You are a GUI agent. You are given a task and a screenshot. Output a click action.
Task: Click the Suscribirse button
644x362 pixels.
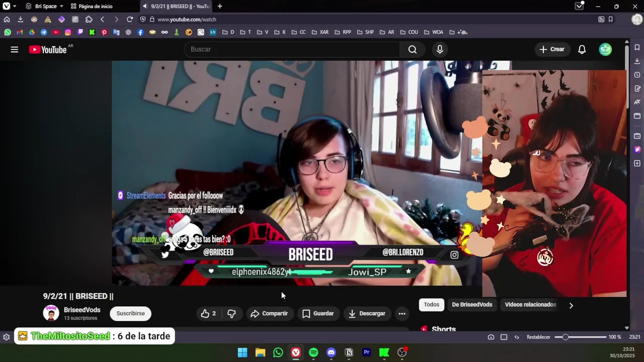tap(130, 313)
